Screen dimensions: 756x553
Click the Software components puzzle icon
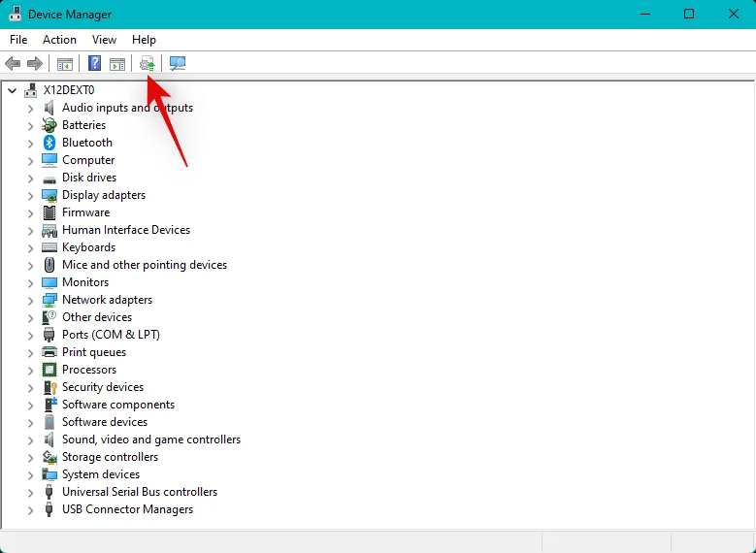(x=50, y=405)
